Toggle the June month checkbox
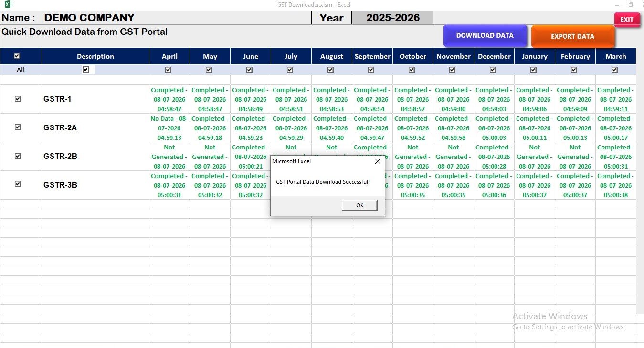 pos(249,70)
